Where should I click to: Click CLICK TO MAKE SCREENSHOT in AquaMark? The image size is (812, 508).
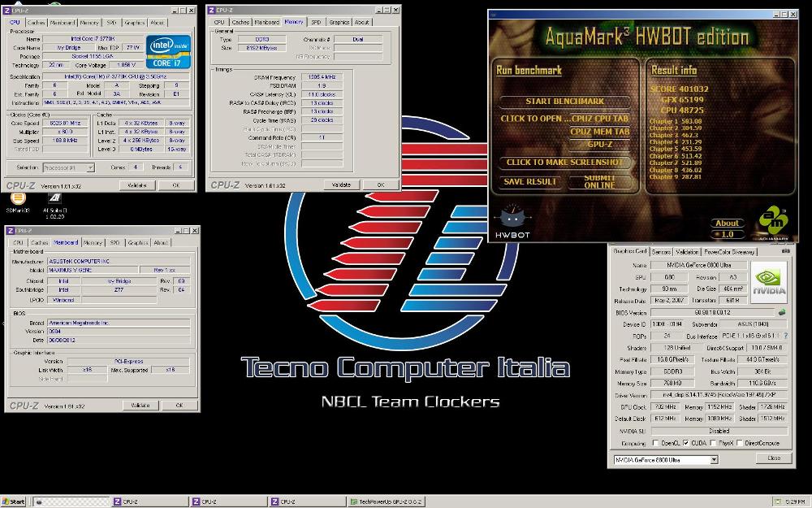pyautogui.click(x=565, y=163)
